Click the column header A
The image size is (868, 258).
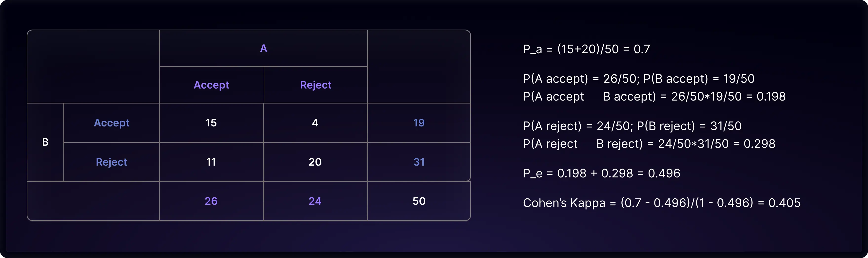point(263,49)
